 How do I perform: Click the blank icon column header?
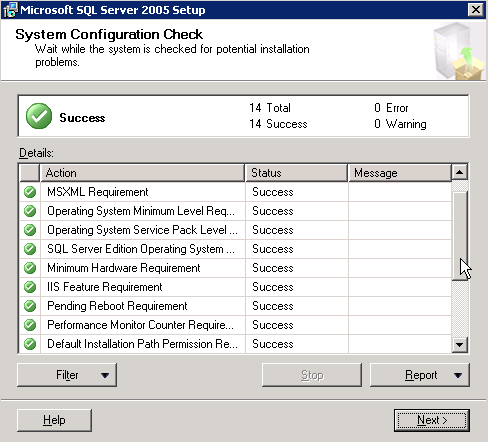[30, 173]
